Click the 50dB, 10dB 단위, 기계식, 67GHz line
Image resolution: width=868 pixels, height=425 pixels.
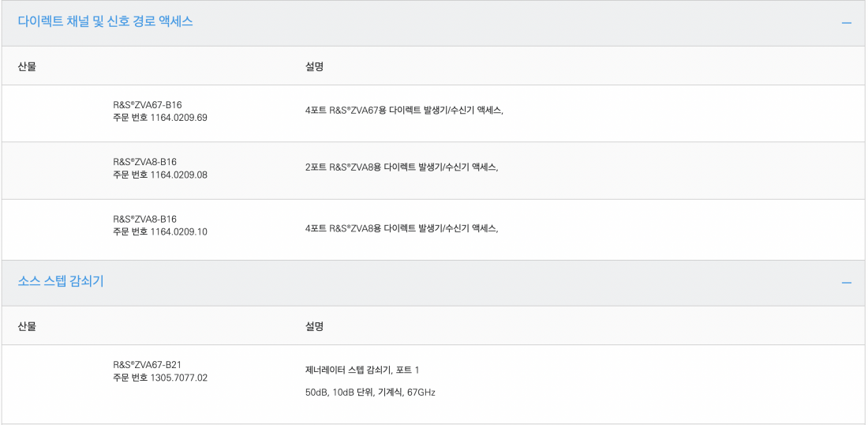370,393
